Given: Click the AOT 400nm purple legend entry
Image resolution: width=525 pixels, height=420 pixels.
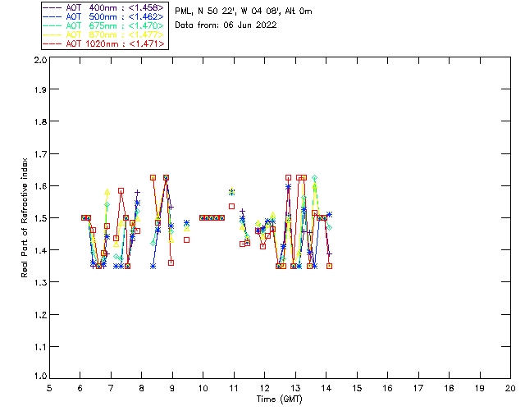Looking at the screenshot, I should pyautogui.click(x=103, y=7).
